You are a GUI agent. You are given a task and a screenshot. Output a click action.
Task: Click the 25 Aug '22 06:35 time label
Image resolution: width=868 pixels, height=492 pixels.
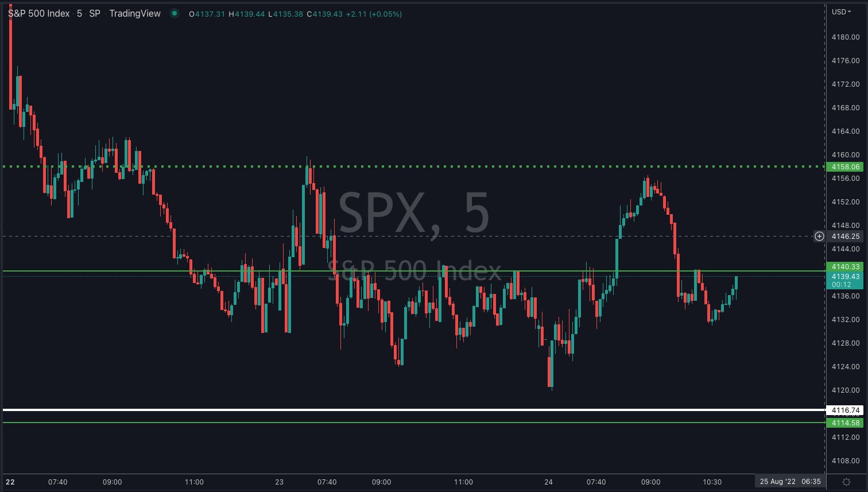coord(790,482)
